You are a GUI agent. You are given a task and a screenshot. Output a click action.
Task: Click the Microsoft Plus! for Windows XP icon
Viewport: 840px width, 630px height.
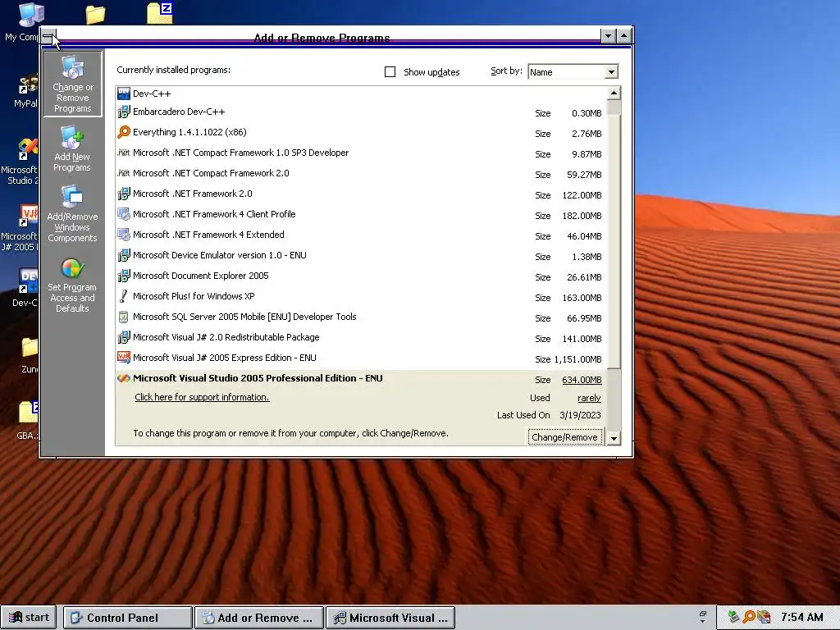click(124, 296)
